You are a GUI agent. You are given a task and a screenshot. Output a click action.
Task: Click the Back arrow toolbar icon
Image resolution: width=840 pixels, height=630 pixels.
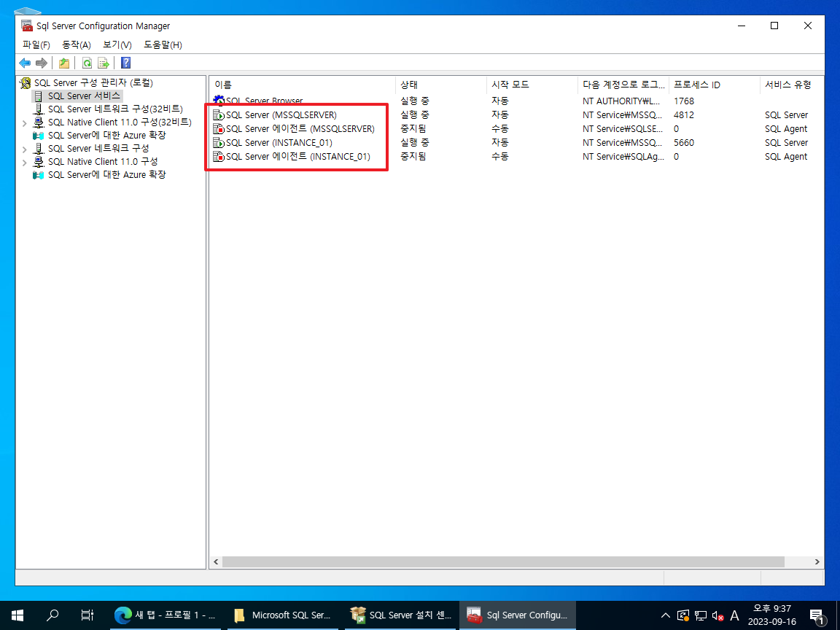(25, 63)
